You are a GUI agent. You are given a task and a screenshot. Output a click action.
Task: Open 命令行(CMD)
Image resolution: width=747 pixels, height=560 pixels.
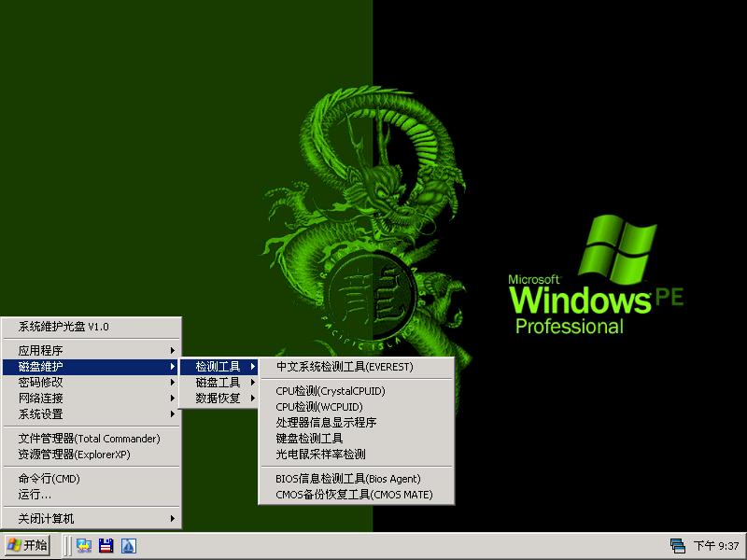[x=92, y=479]
